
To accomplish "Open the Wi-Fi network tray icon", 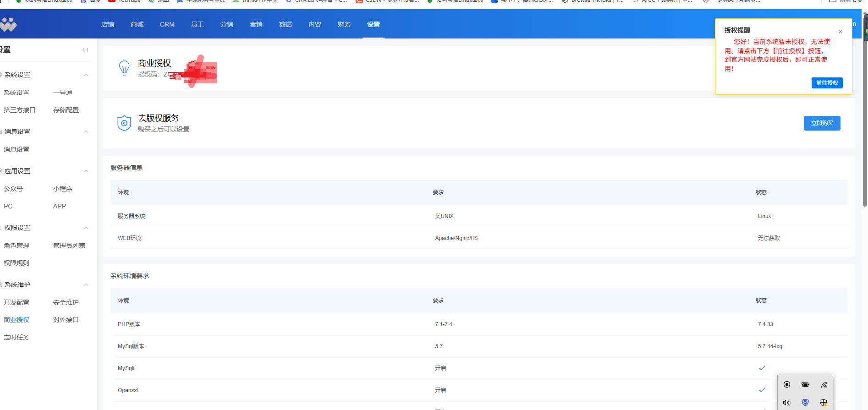I will click(x=824, y=384).
